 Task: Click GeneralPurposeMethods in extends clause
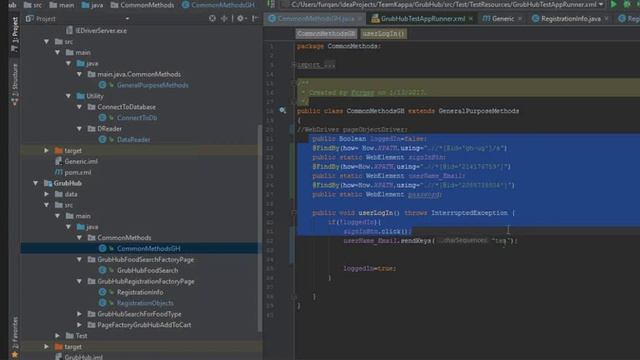tap(478, 111)
